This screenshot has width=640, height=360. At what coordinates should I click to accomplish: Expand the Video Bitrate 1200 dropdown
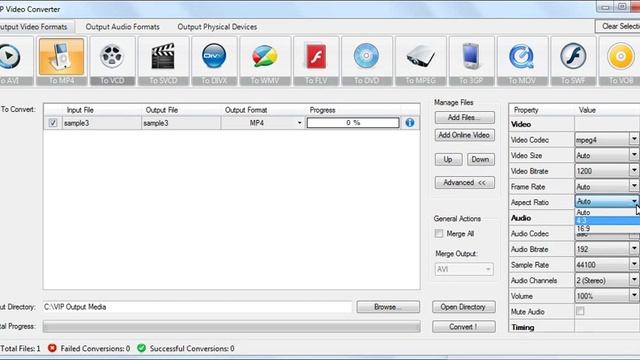pyautogui.click(x=634, y=171)
